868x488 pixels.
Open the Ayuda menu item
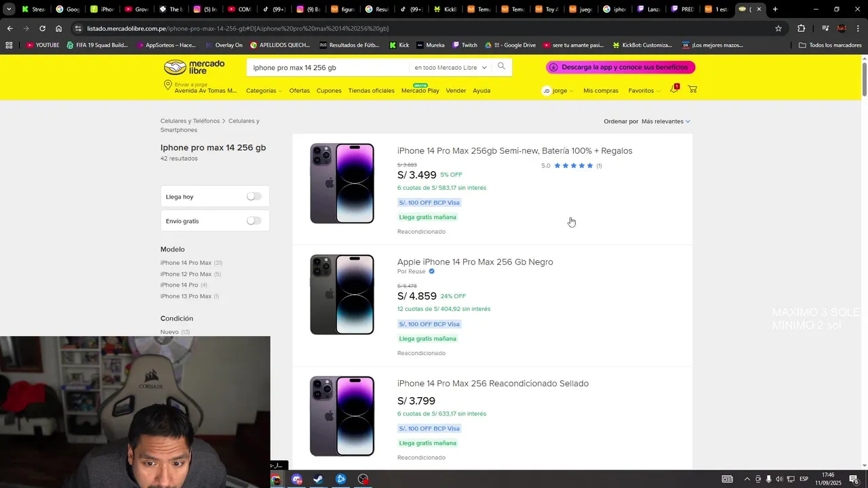coord(481,91)
